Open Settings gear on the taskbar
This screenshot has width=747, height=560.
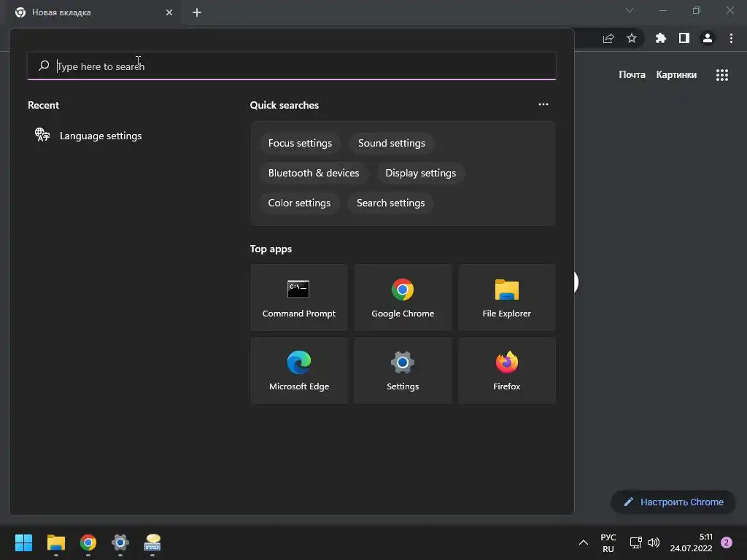pos(120,542)
